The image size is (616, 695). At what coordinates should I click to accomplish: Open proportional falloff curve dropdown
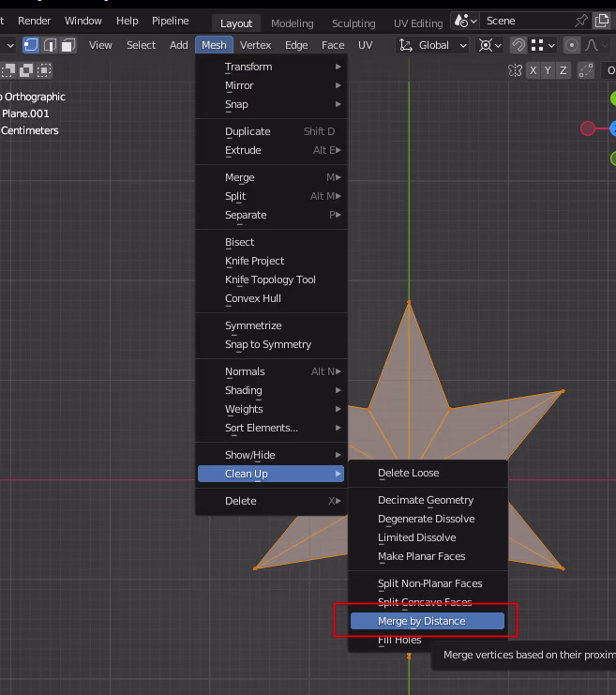click(596, 45)
